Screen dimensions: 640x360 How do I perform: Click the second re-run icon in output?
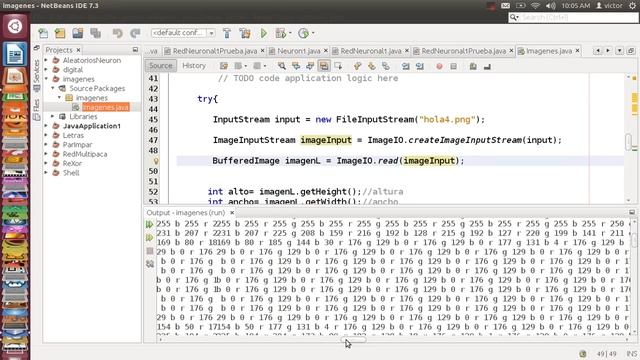[149, 237]
